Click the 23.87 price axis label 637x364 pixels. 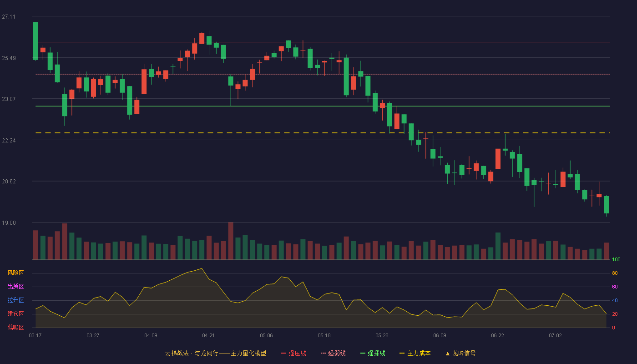[x=8, y=99]
